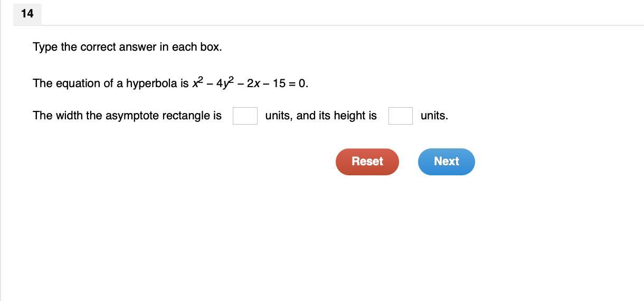Click "The equation of a hyperbola is" text
The image size is (644, 301).
point(110,83)
